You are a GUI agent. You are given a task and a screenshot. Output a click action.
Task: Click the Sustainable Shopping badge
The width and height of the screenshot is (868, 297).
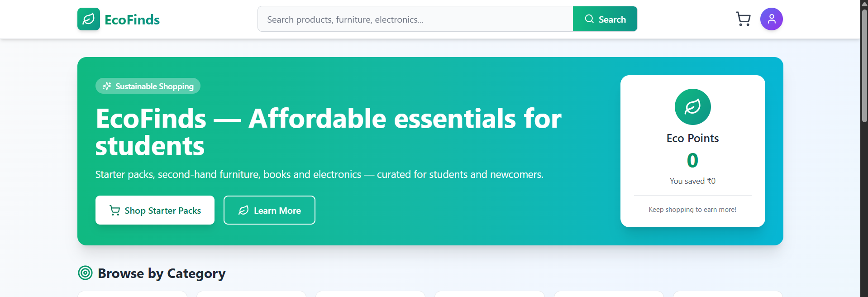[x=148, y=86]
